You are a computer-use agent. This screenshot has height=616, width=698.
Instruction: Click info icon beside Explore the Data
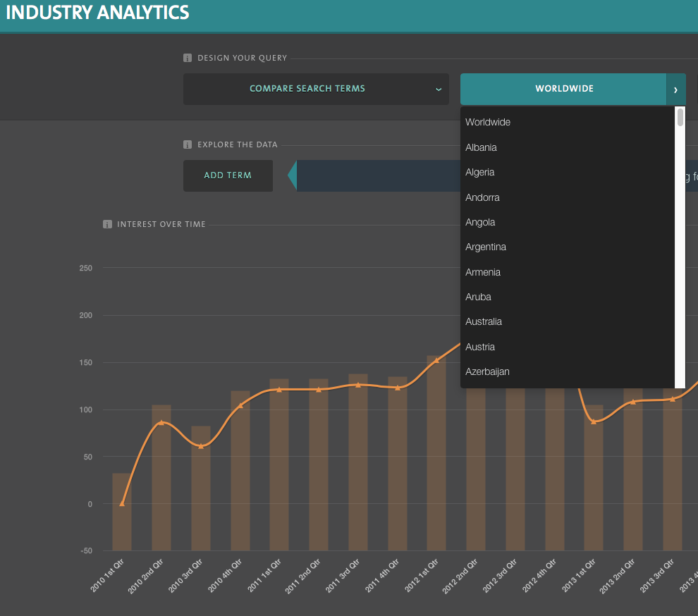click(x=188, y=144)
